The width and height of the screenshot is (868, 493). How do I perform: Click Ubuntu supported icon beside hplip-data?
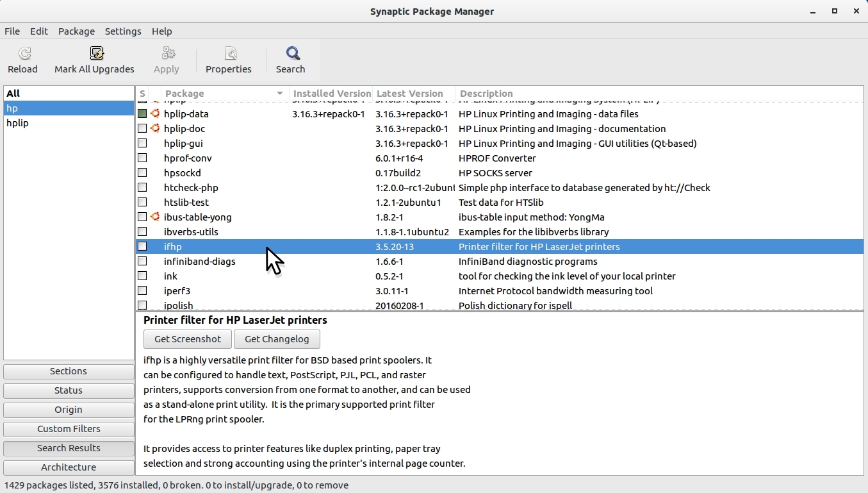tap(155, 113)
